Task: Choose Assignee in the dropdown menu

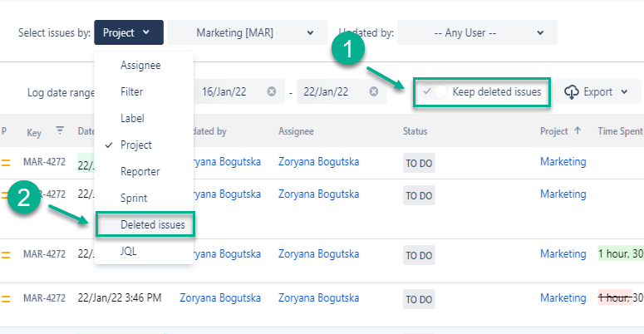Action: point(140,65)
